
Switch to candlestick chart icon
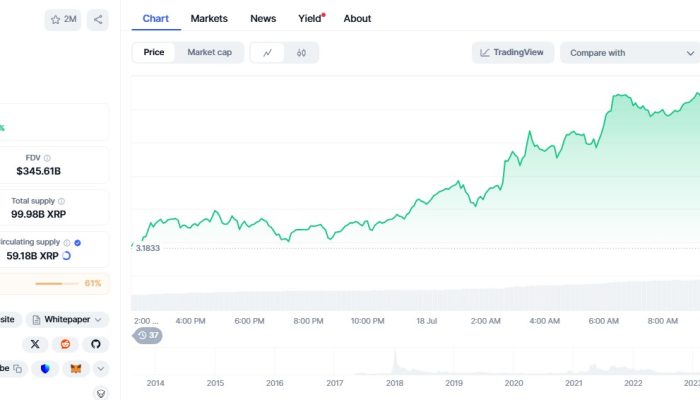click(x=301, y=53)
